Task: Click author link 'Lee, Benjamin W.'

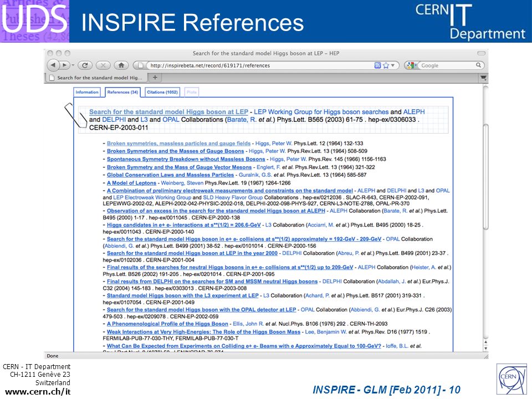Action: pos(326,331)
